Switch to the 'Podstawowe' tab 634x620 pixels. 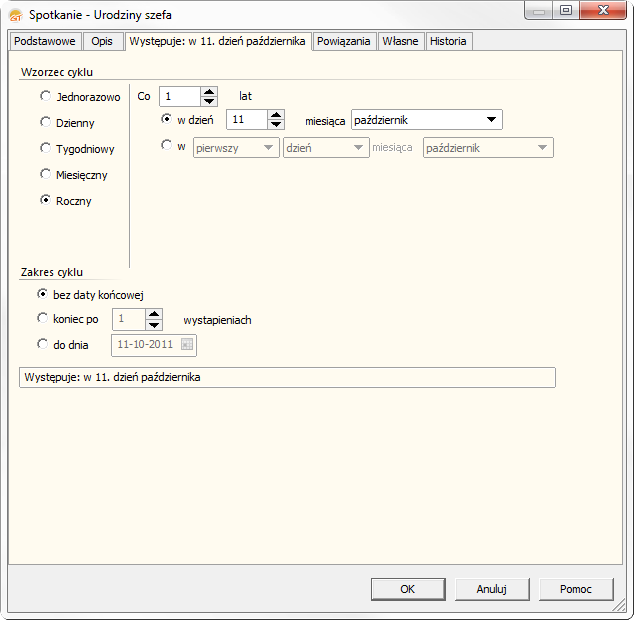(x=45, y=41)
